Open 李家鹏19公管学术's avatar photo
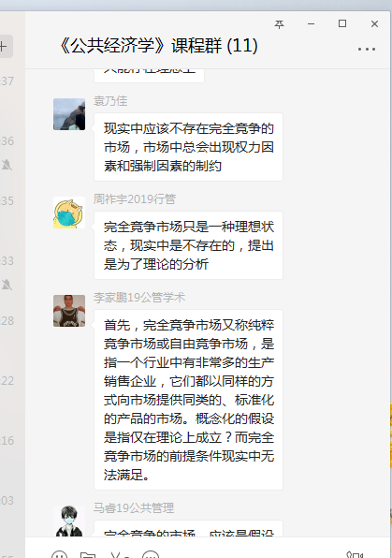This screenshot has height=558, width=392. [69, 311]
